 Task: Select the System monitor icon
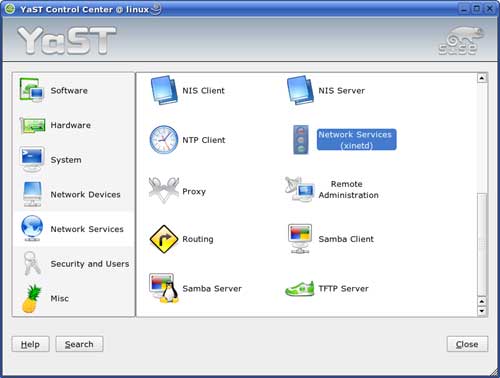tap(32, 159)
